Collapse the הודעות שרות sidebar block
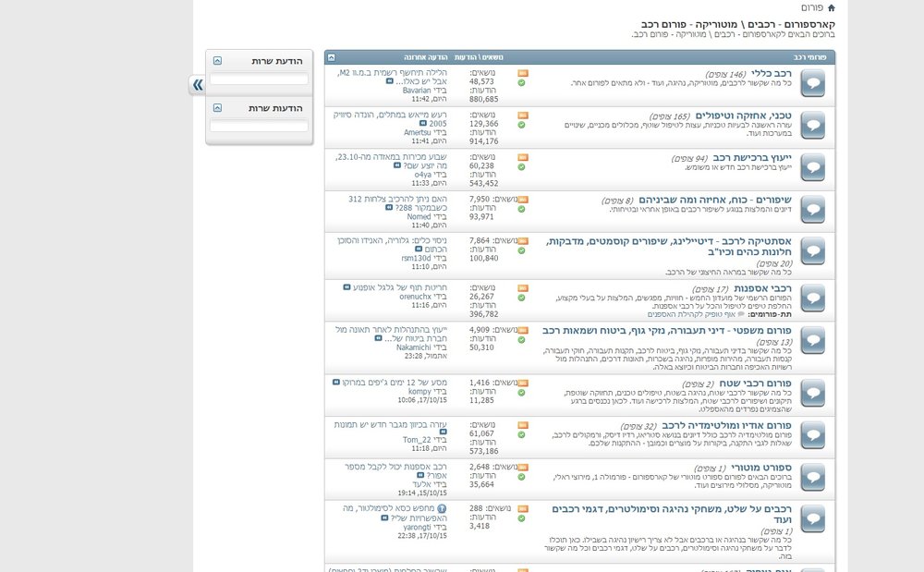Image resolution: width=924 pixels, height=572 pixels. click(x=217, y=108)
